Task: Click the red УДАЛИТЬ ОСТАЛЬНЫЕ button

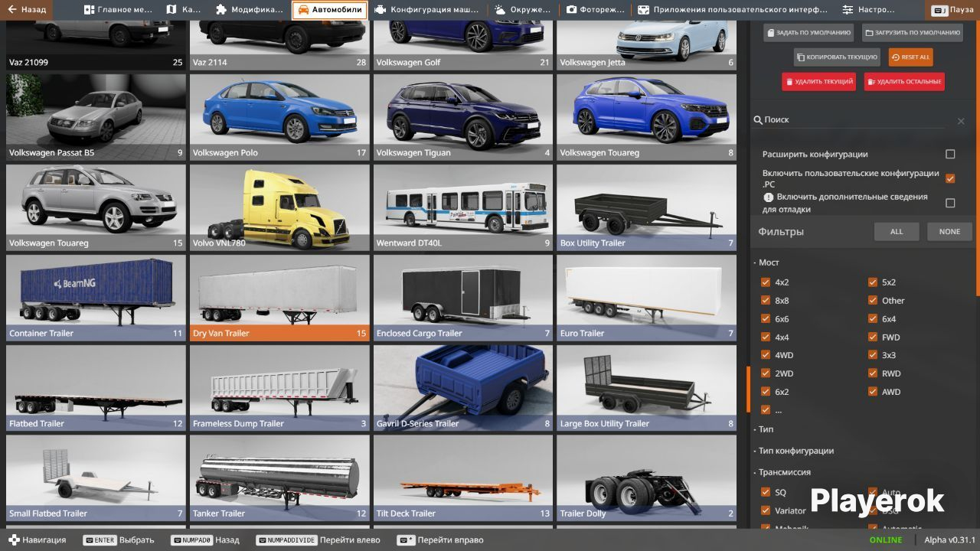Action: coord(904,81)
